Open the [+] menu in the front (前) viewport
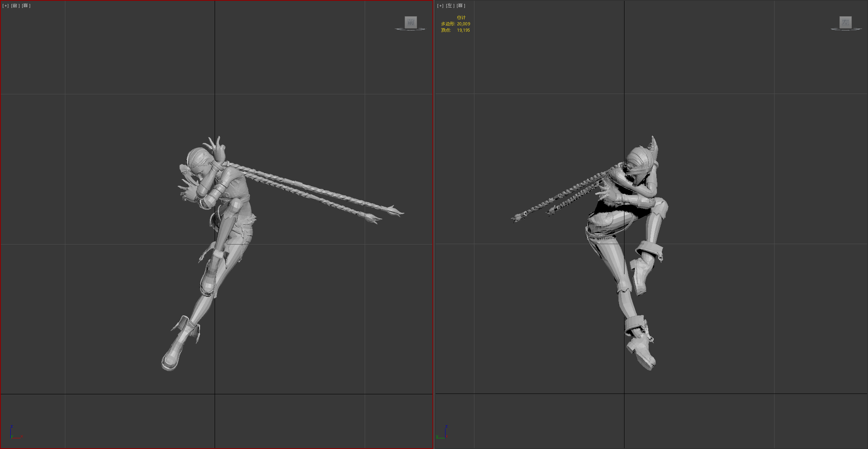868x449 pixels. click(6, 6)
